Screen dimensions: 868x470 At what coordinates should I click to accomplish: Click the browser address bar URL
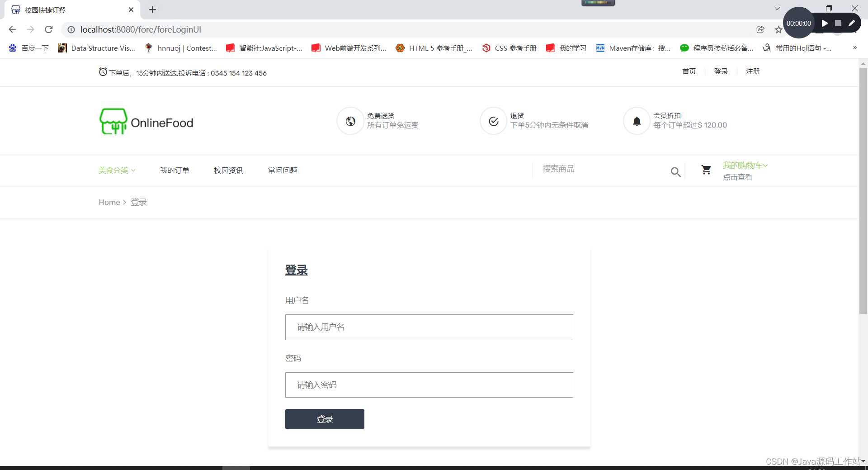click(x=141, y=29)
